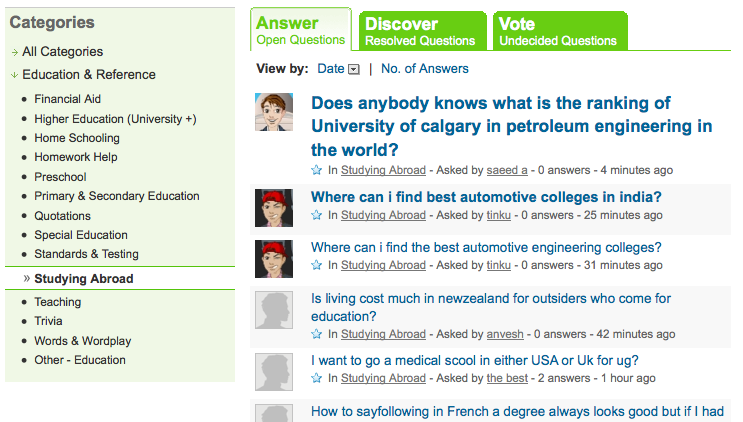Image resolution: width=743 pixels, height=422 pixels.
Task: View profile of user the best
Action: click(x=507, y=378)
